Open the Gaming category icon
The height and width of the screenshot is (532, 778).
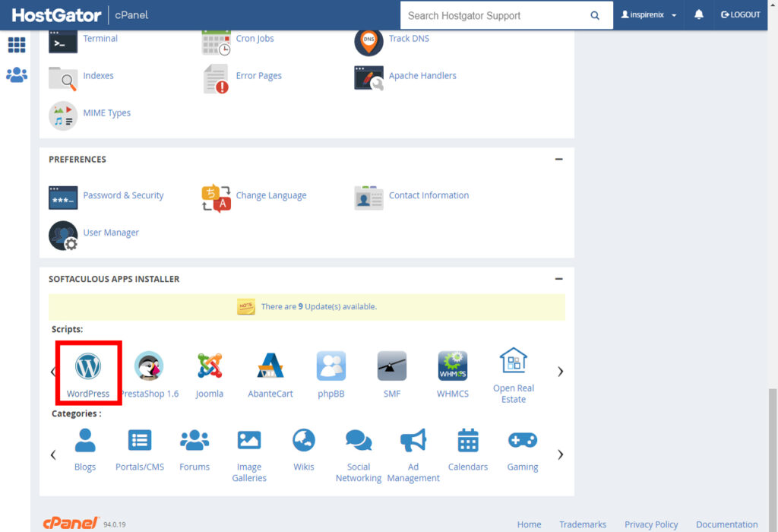tap(523, 440)
